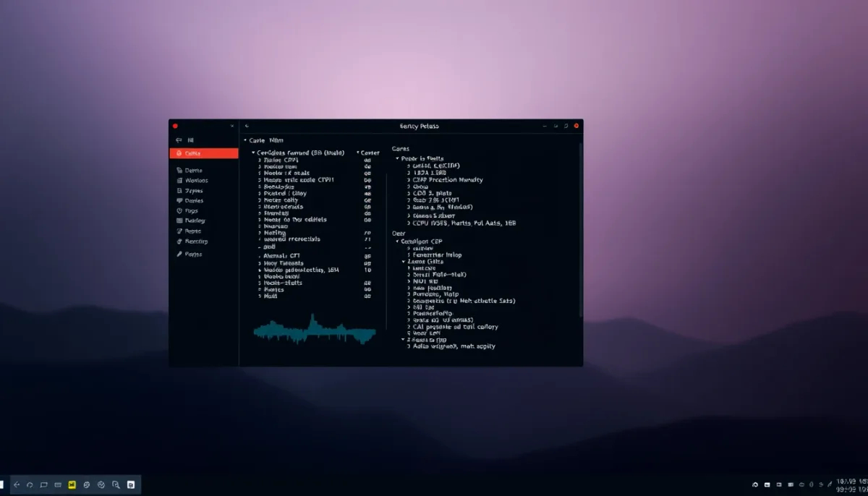
Task: Click the back arrow in the window header
Action: tap(247, 126)
